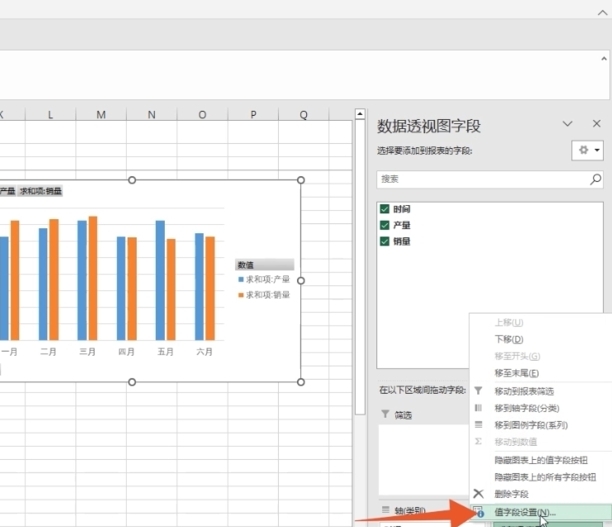Click the 移动到轴字段(分类) icon
This screenshot has height=527, width=612.
[478, 408]
